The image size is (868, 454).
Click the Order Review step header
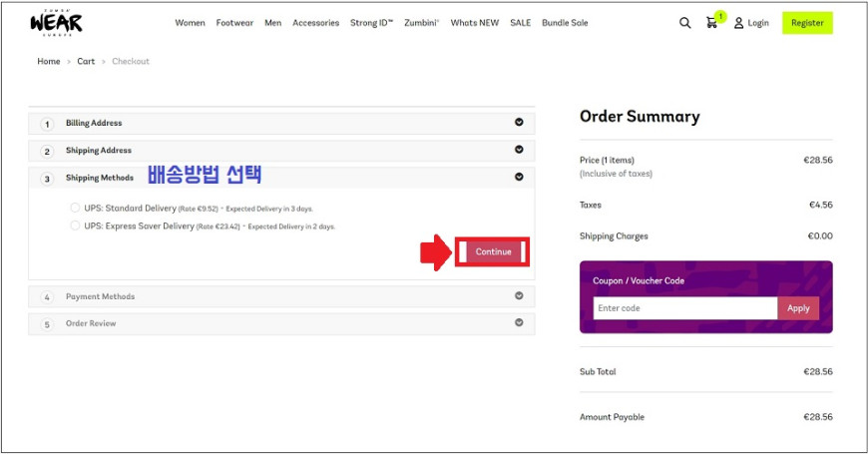coord(281,323)
